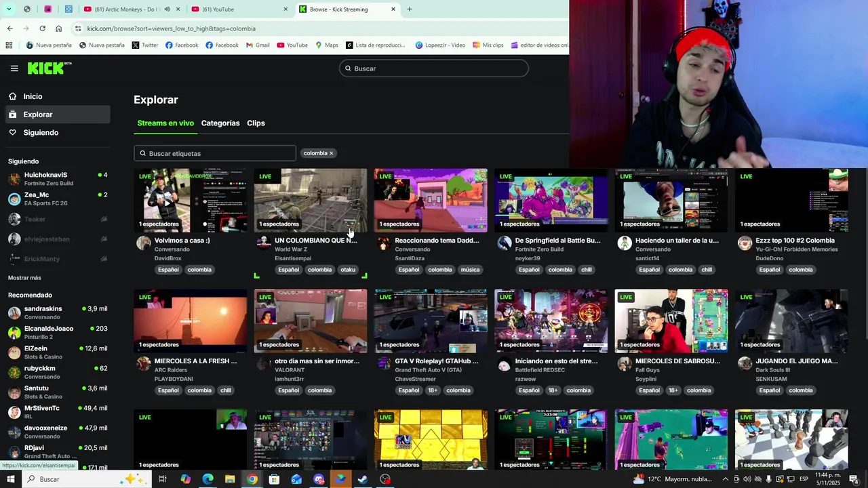Open Gmail bookmark
This screenshot has width=868, height=488.
(x=257, y=45)
